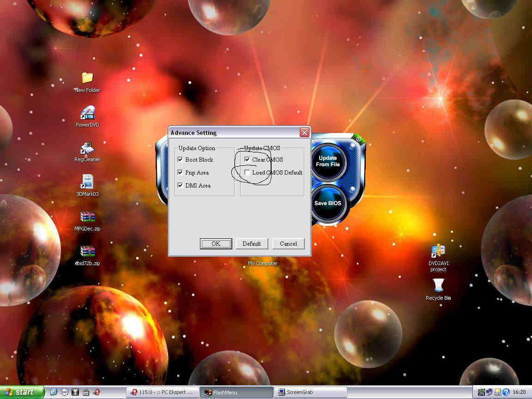Image resolution: width=532 pixels, height=399 pixels.
Task: Toggle the Pnp Area checkbox
Action: point(180,173)
